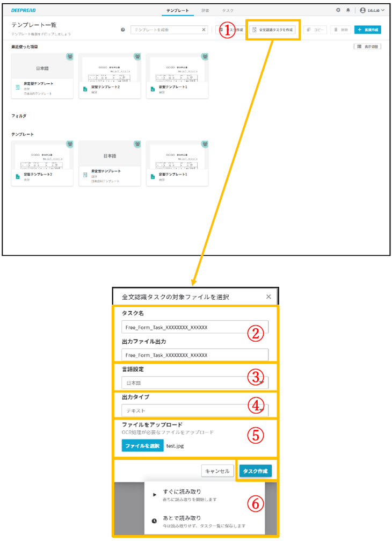Close the 全文認識タスク dialog with X
Viewport: 392px width, 541px height.
click(268, 297)
